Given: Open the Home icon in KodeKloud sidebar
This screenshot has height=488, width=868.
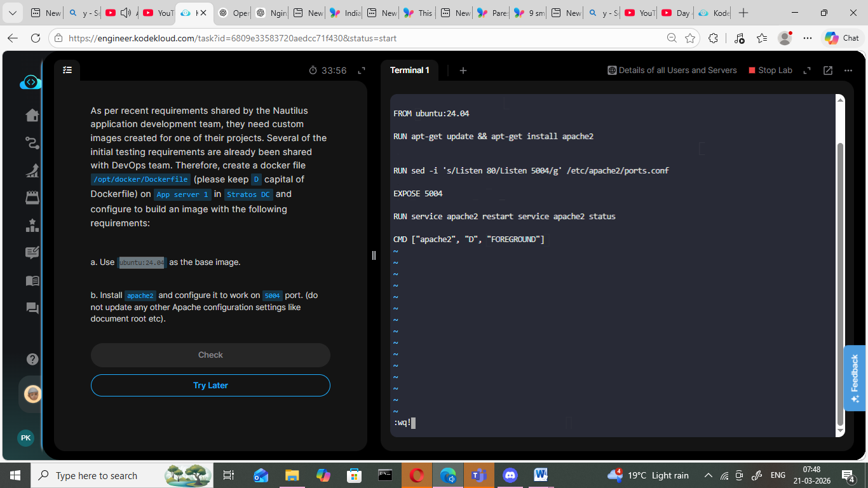Looking at the screenshot, I should [32, 115].
